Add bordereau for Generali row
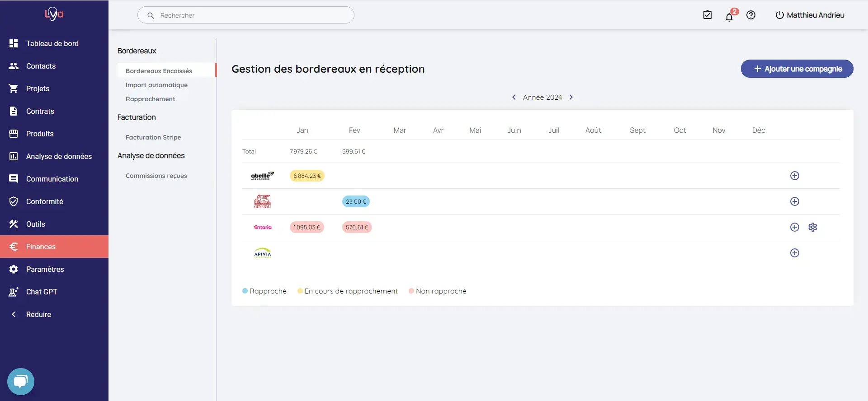Image resolution: width=868 pixels, height=401 pixels. point(795,201)
